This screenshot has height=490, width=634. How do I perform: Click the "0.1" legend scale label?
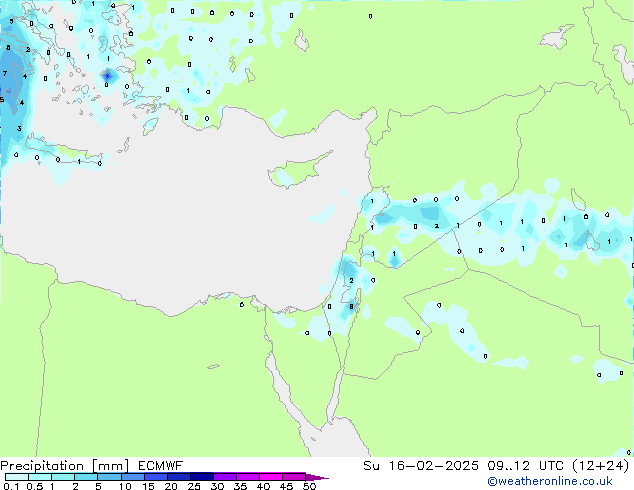coord(10,486)
